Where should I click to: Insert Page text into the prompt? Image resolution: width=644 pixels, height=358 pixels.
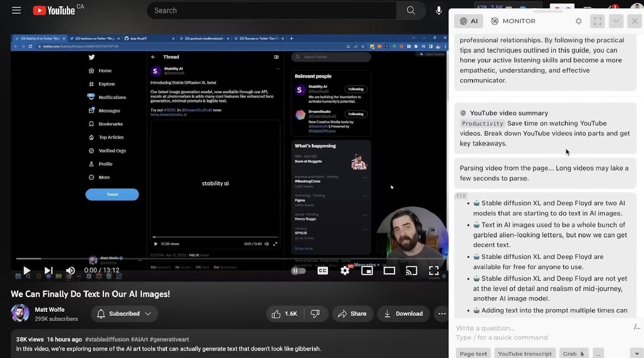(x=473, y=354)
